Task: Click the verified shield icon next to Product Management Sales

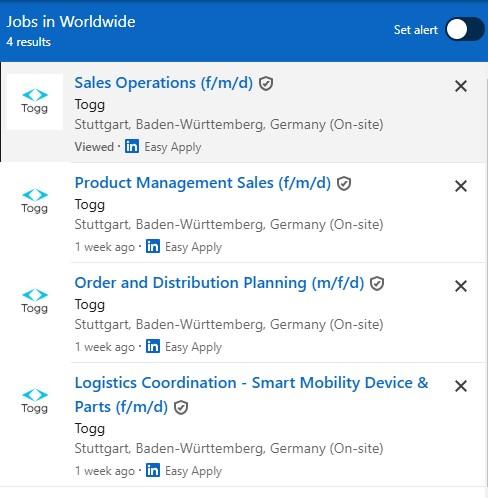Action: tap(344, 183)
